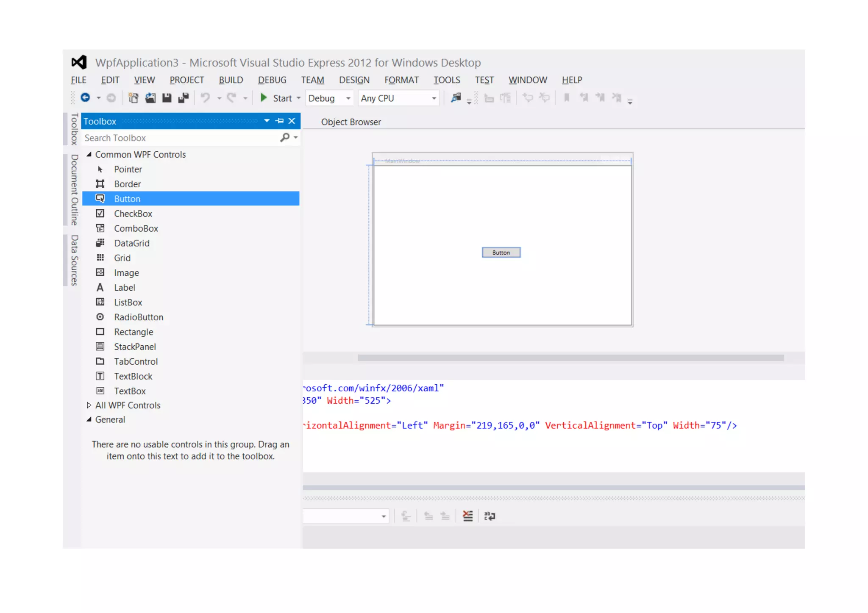Image resolution: width=868 pixels, height=613 pixels.
Task: Close the Toolbox panel
Action: (292, 121)
